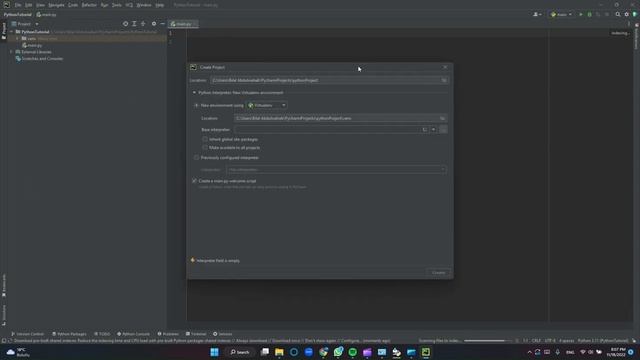The width and height of the screenshot is (640, 360).
Task: Open Refactor menu
Action: [x=89, y=5]
